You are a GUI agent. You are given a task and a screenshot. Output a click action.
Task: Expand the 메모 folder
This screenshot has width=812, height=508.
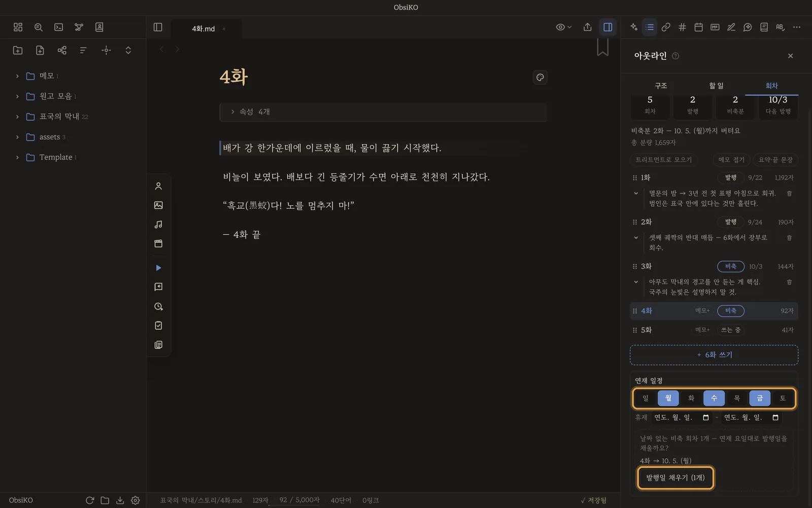click(x=17, y=76)
